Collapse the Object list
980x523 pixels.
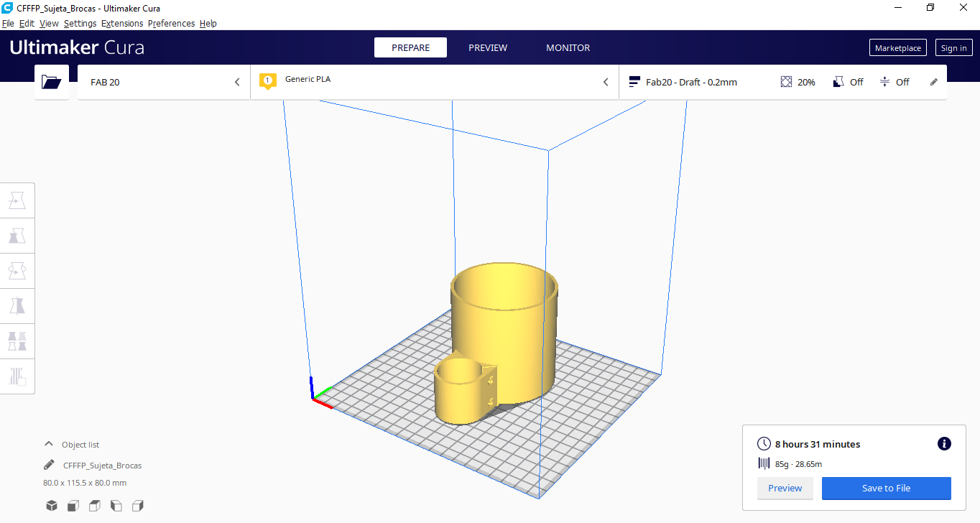[x=49, y=444]
